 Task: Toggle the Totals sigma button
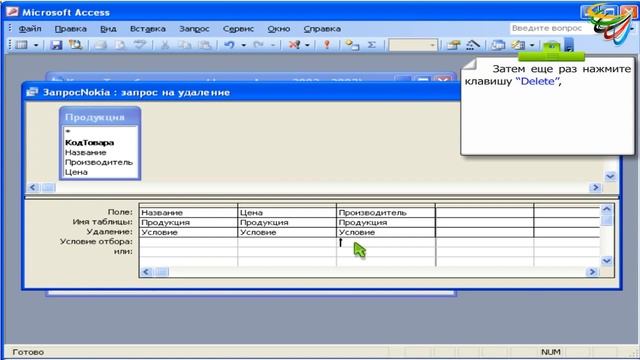(371, 45)
